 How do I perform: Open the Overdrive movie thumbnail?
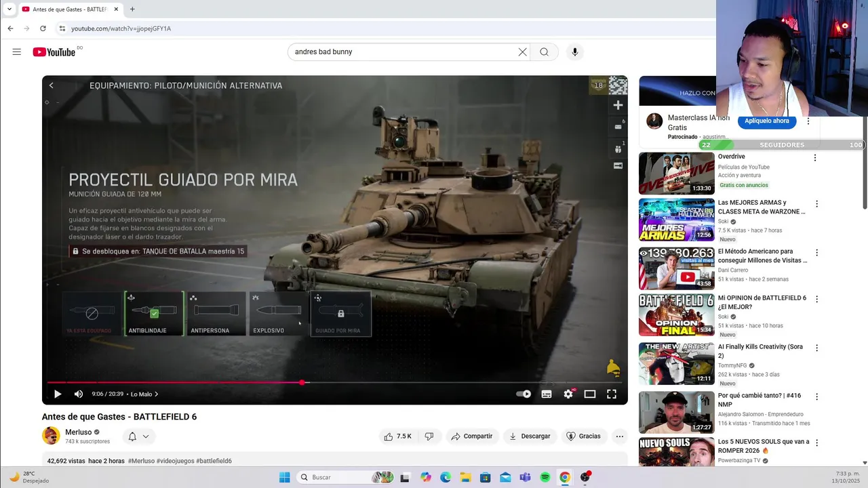676,174
